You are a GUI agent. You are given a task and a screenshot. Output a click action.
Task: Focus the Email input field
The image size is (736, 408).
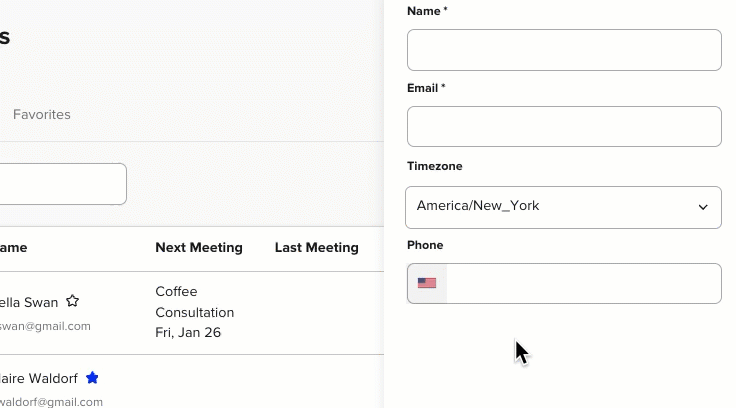click(564, 127)
